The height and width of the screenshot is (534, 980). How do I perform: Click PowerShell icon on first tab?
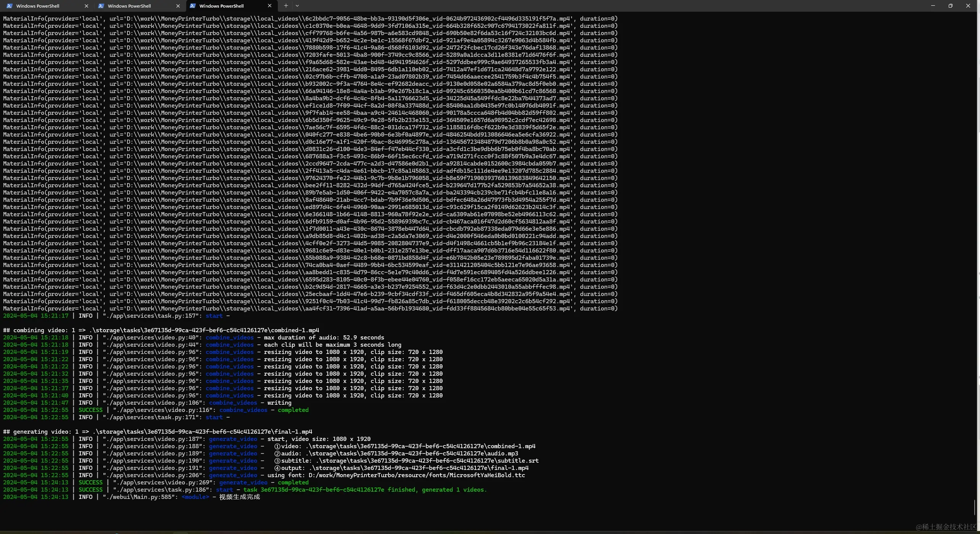pos(9,6)
